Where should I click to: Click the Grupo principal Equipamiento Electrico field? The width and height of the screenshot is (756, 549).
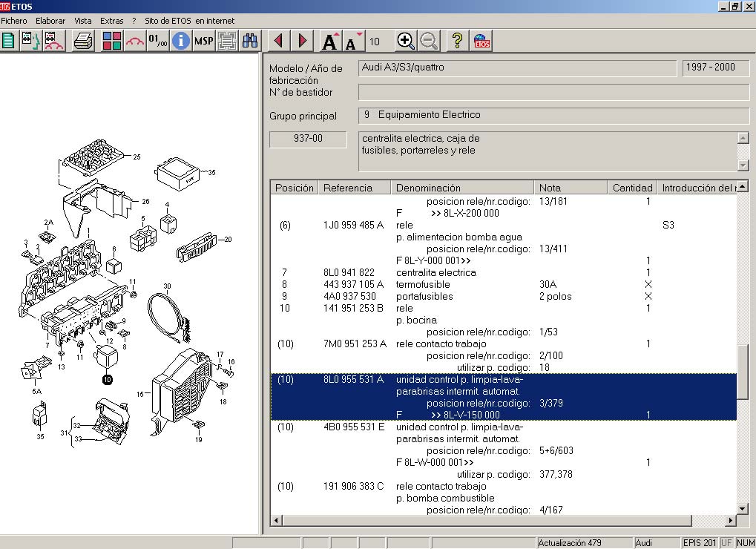coord(553,115)
